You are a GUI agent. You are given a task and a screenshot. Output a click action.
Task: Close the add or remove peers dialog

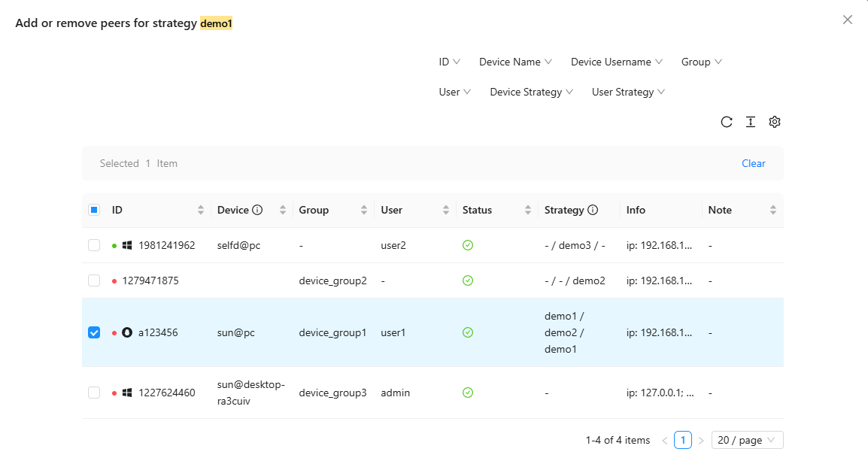coord(848,20)
